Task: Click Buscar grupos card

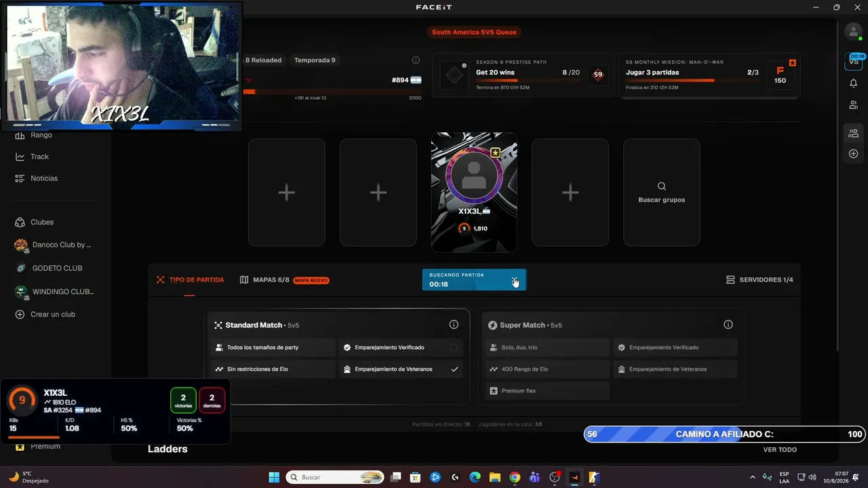Action: (x=661, y=192)
